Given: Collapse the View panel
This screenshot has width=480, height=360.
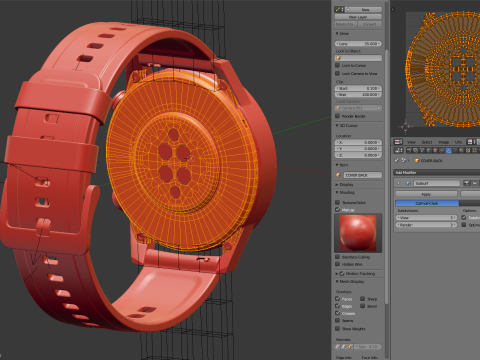Looking at the screenshot, I should point(337,33).
